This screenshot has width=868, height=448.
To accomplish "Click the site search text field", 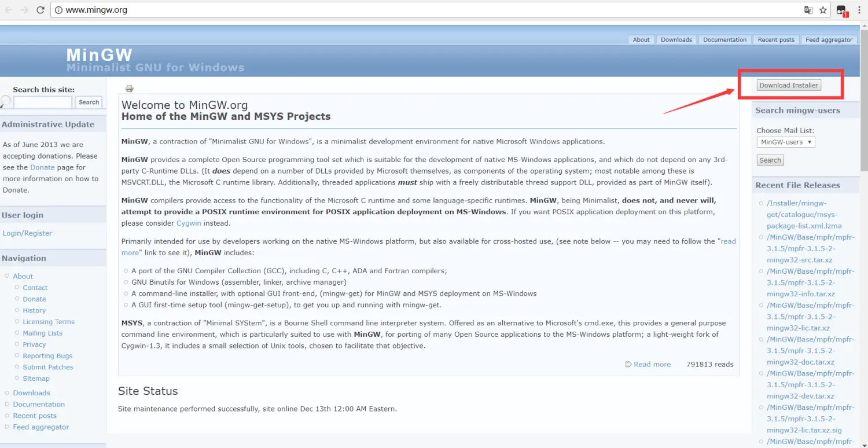I will point(43,102).
